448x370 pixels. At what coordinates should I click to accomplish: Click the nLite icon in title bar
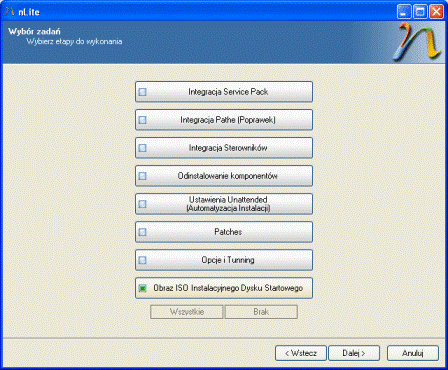tap(10, 12)
